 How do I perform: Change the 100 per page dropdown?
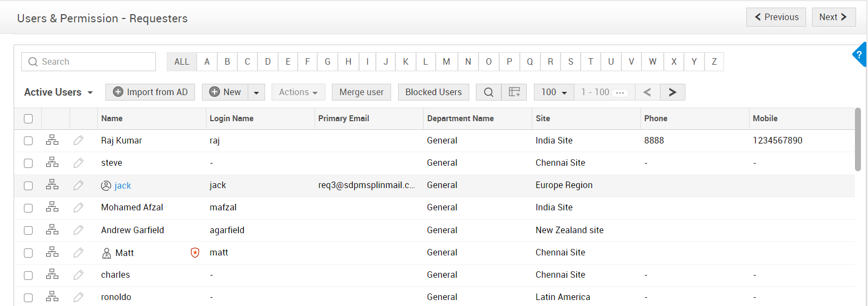[x=553, y=92]
